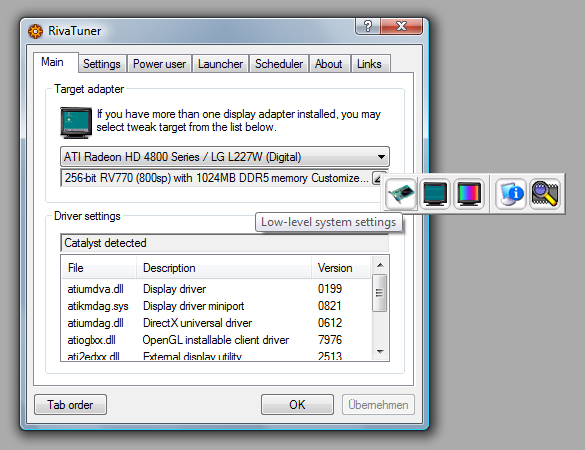Select the atioglxx.dll row
The image size is (585, 450).
tap(216, 340)
